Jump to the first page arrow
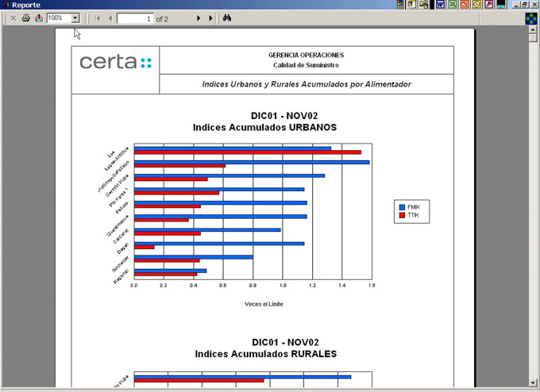This screenshot has height=392, width=540. coord(98,17)
